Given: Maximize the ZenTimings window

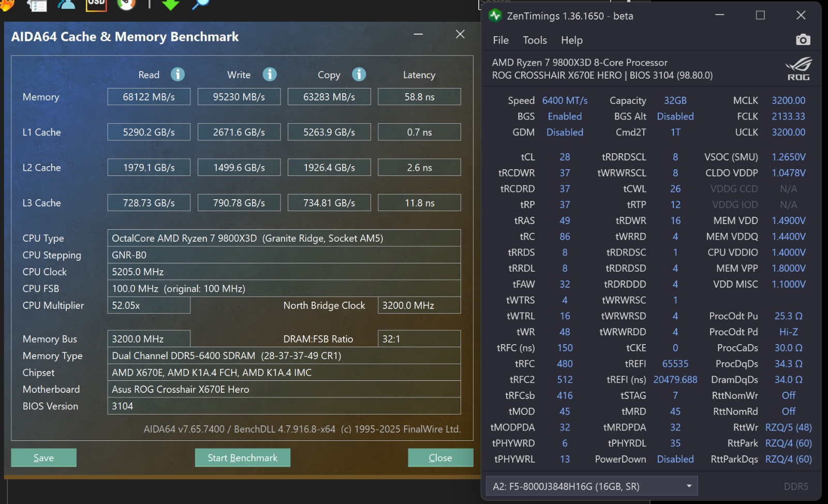Looking at the screenshot, I should tap(760, 16).
